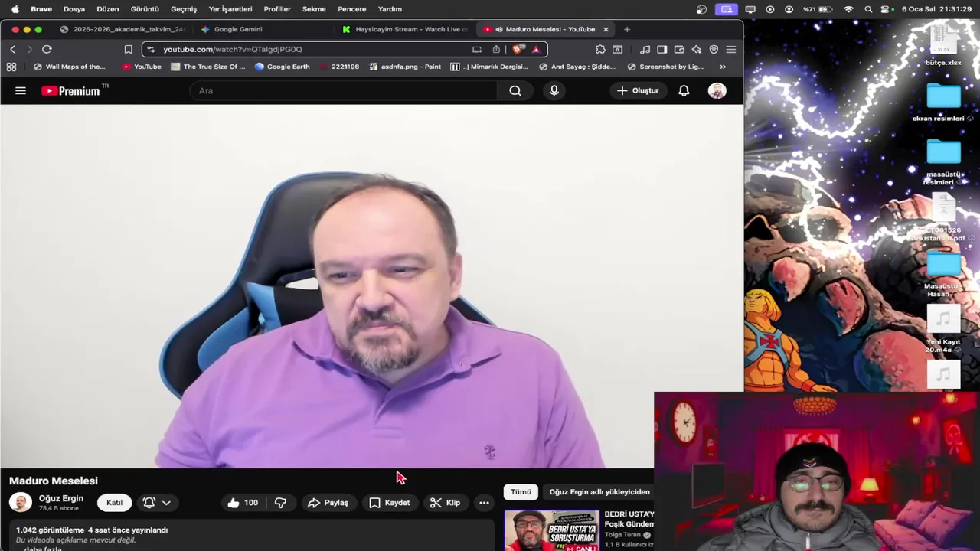Show the overflowing bookmarks chevron

pyautogui.click(x=723, y=67)
